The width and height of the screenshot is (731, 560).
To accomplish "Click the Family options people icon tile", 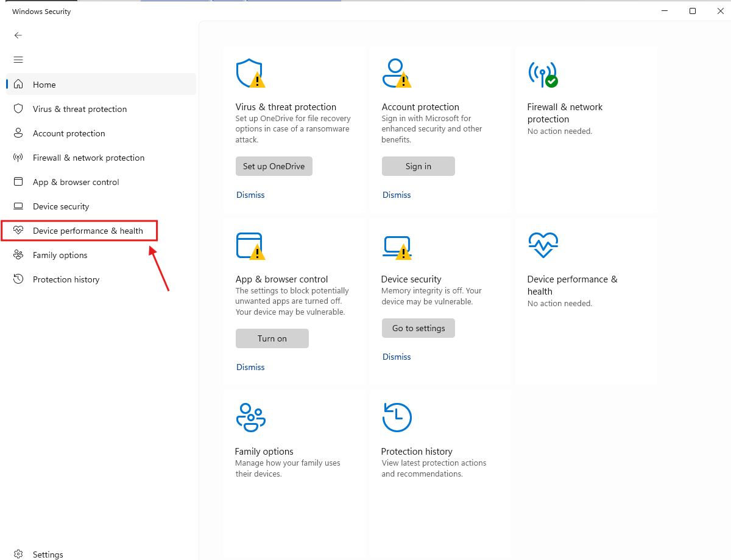I will pos(250,418).
